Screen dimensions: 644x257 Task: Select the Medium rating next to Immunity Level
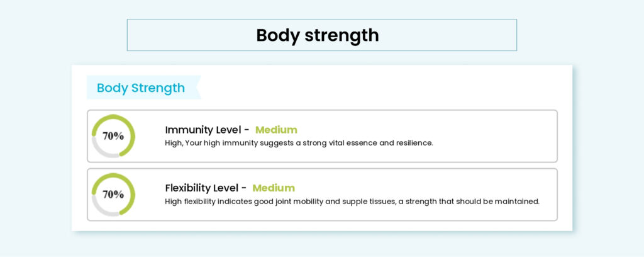pos(277,130)
